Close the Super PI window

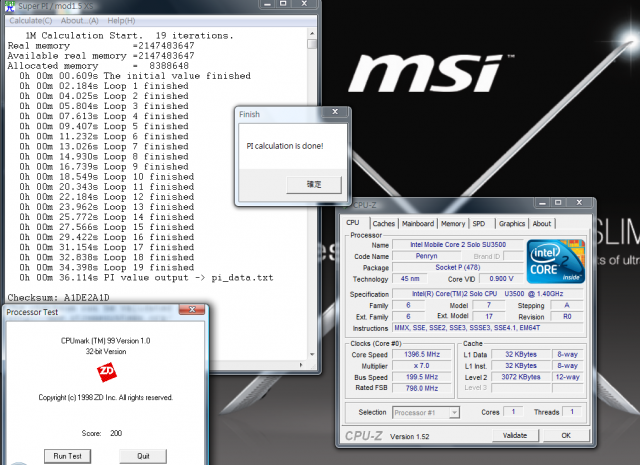click(x=304, y=4)
